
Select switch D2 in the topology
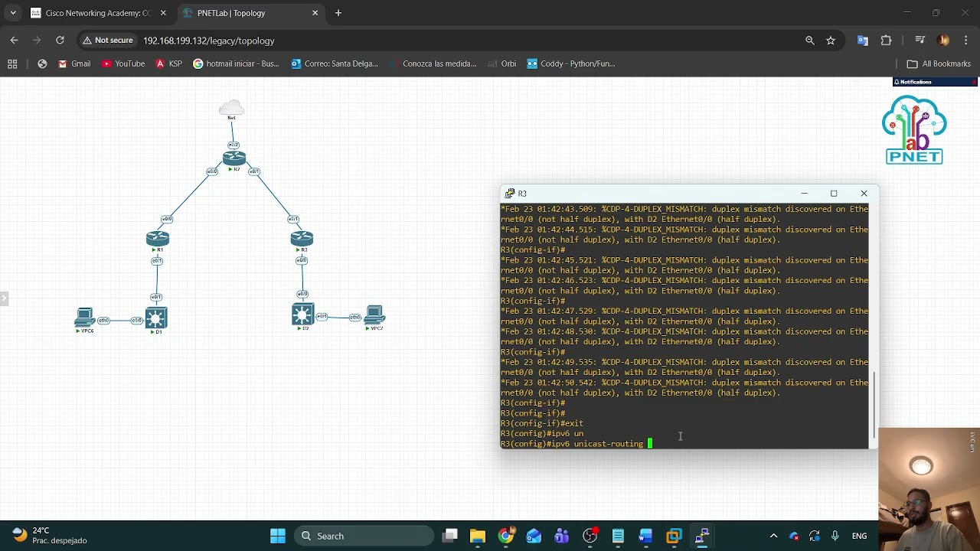(x=303, y=316)
